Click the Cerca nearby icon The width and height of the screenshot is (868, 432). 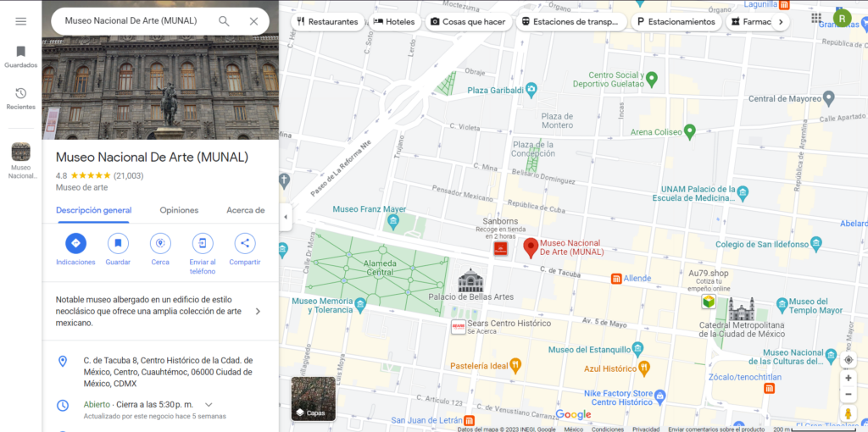tap(160, 243)
